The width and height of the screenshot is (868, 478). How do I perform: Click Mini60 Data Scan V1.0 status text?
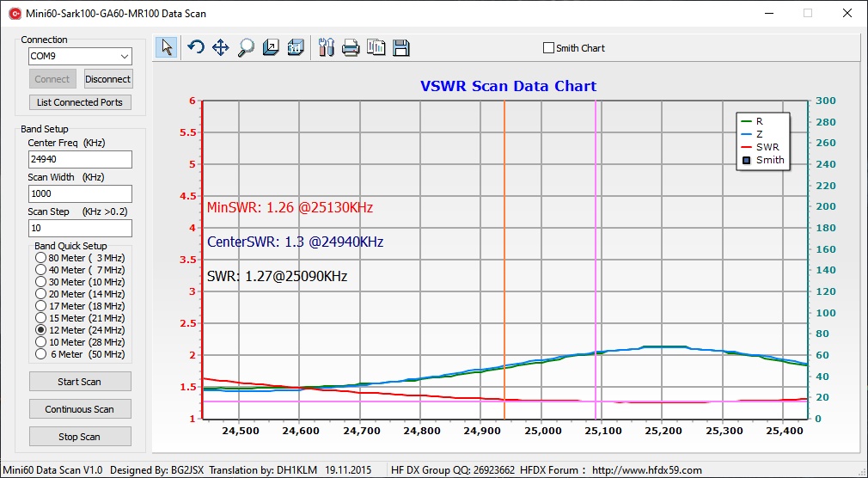52,470
